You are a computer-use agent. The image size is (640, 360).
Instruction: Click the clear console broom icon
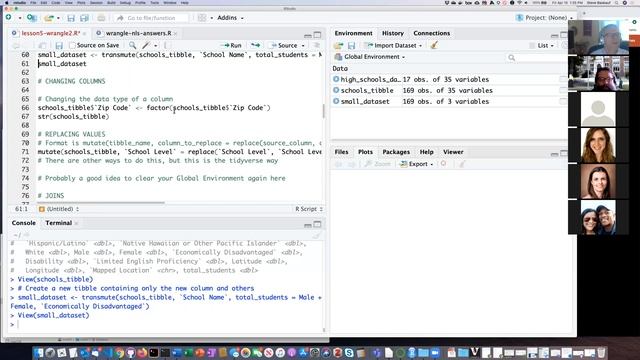[x=316, y=236]
